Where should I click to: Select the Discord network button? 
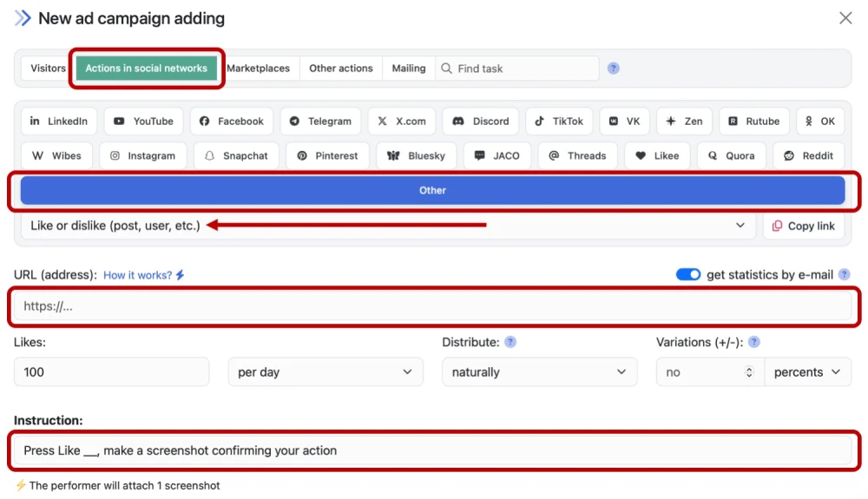(481, 121)
